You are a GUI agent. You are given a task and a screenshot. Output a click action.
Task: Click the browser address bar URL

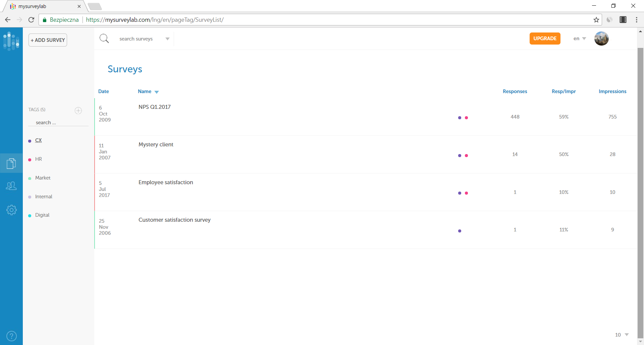tap(155, 20)
